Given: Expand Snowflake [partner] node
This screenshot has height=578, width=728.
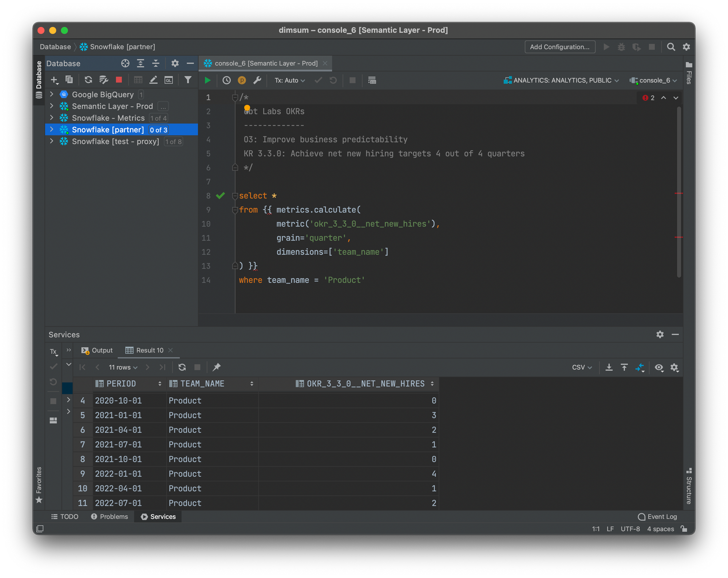Looking at the screenshot, I should point(52,130).
